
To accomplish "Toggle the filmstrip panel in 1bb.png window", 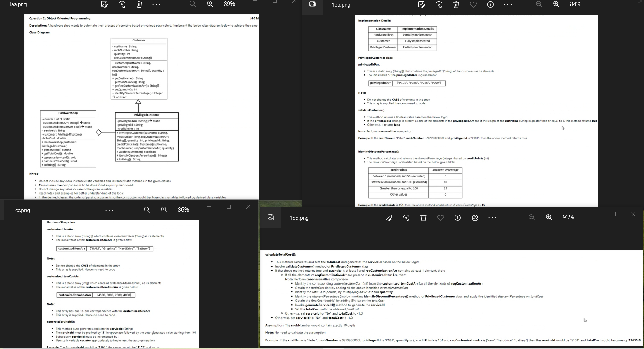I will 312,4.
